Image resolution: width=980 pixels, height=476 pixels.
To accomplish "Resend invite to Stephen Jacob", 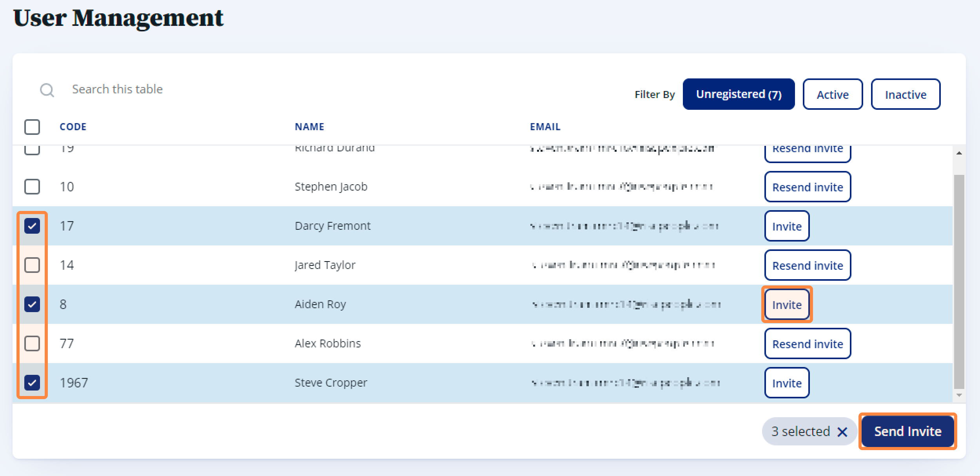I will tap(807, 187).
